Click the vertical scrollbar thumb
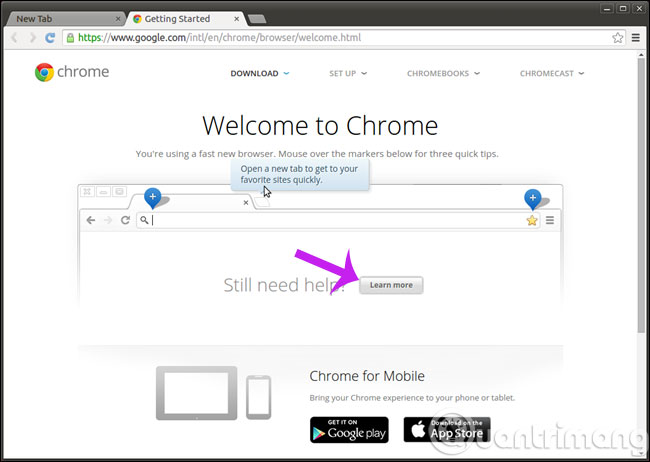The height and width of the screenshot is (462, 650). (641, 195)
